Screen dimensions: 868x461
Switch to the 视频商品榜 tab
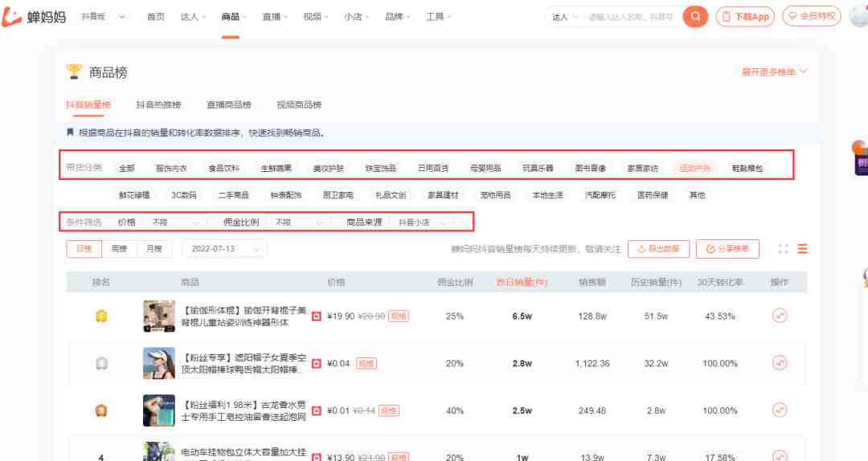pos(299,104)
